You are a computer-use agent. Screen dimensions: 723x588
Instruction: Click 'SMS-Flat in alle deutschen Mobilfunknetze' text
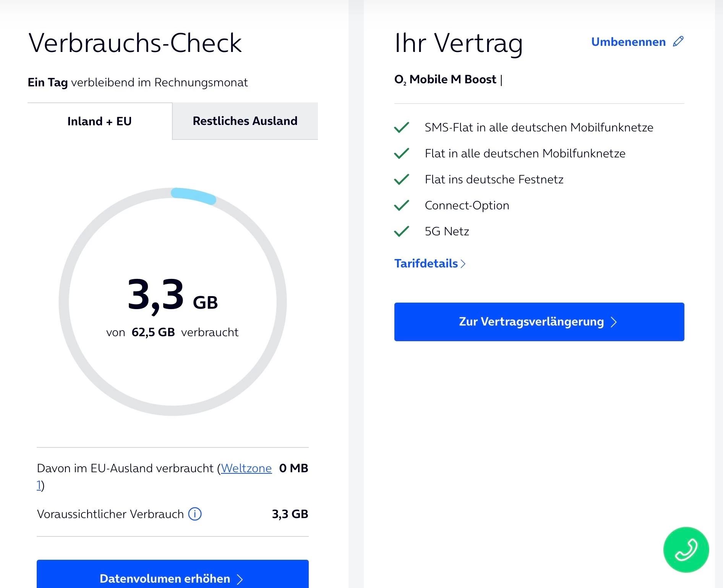[x=539, y=127]
